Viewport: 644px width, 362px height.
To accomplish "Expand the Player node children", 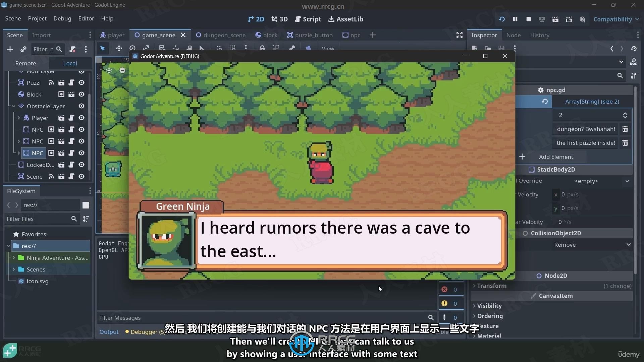I will [x=19, y=118].
